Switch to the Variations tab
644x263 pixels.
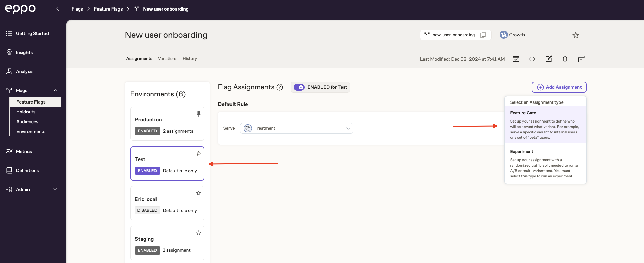click(x=167, y=59)
